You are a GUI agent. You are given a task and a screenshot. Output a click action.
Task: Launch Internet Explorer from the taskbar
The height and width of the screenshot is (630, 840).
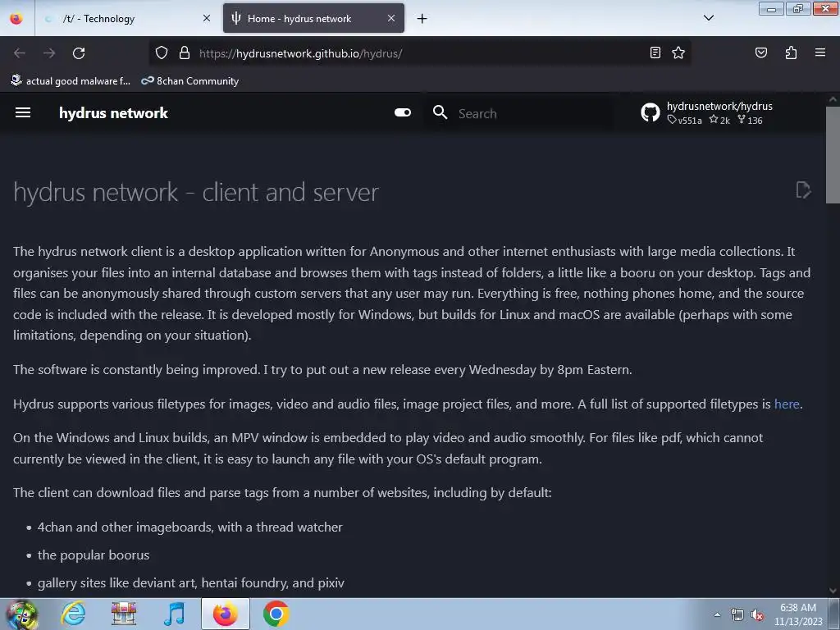[73, 614]
